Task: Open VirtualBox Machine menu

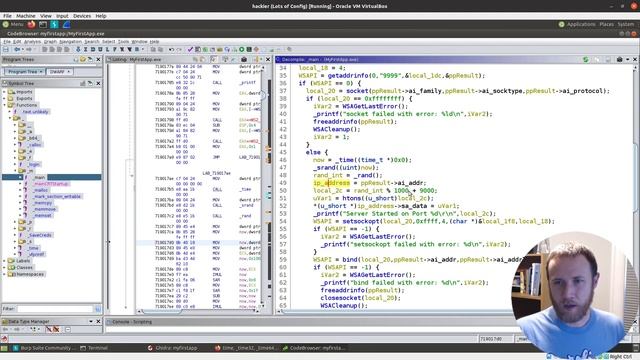Action: point(26,16)
